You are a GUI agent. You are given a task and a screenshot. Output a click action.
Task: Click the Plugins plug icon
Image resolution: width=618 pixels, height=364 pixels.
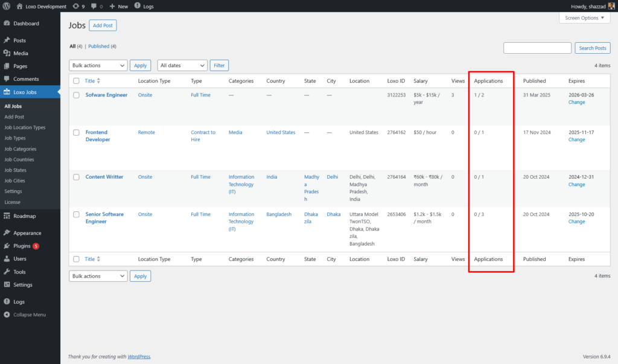pyautogui.click(x=7, y=246)
